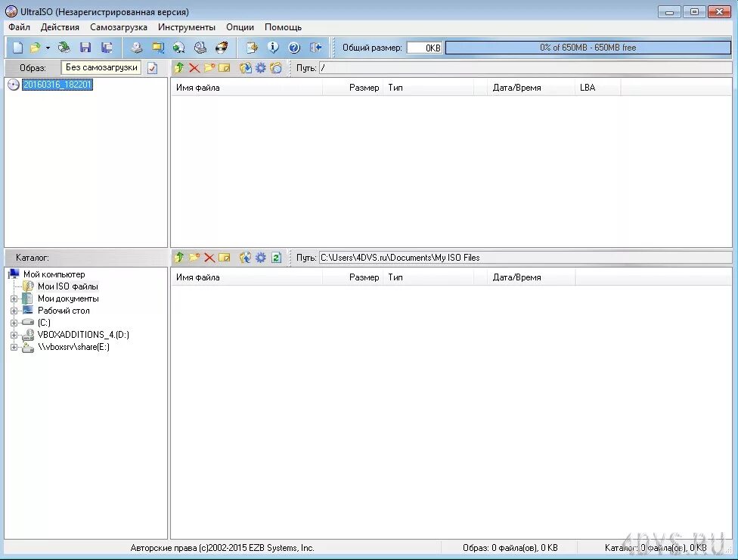The height and width of the screenshot is (560, 738).
Task: Create a new image with the blank page icon
Action: 18,48
